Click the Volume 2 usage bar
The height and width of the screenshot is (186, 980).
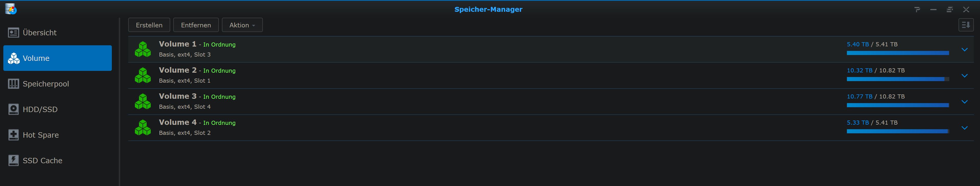[x=897, y=79]
